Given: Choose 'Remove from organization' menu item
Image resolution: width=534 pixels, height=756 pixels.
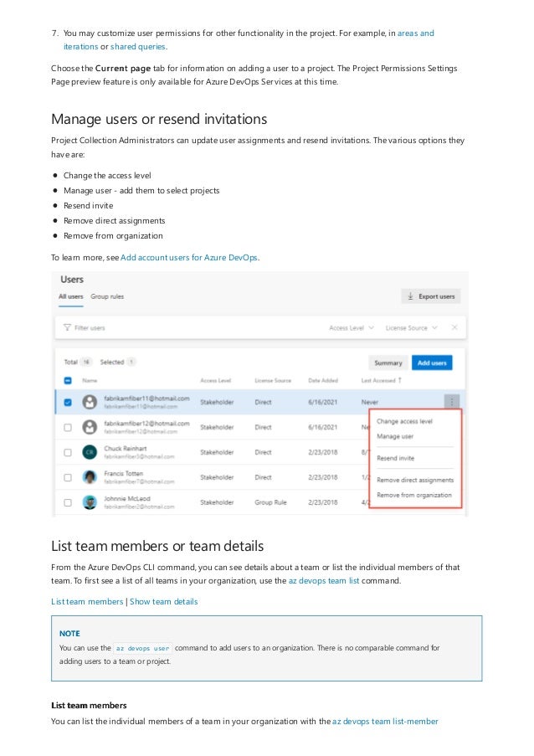Looking at the screenshot, I should click(414, 495).
